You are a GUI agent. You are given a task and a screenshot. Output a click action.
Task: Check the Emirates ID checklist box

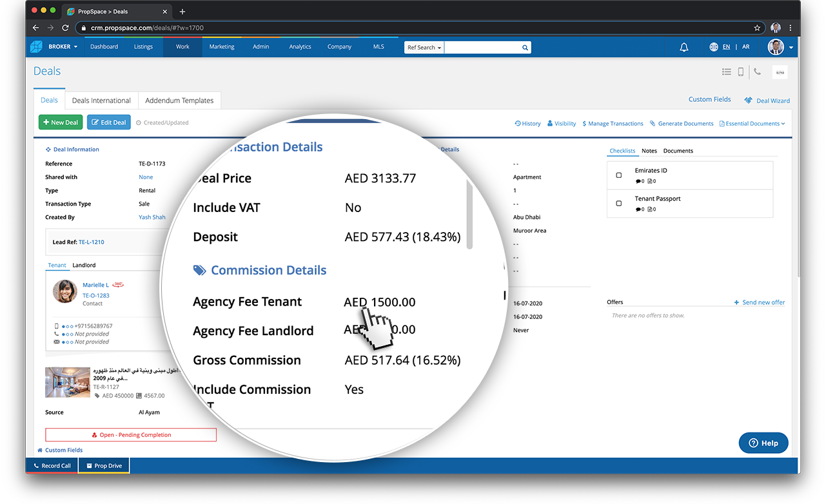[x=619, y=175]
